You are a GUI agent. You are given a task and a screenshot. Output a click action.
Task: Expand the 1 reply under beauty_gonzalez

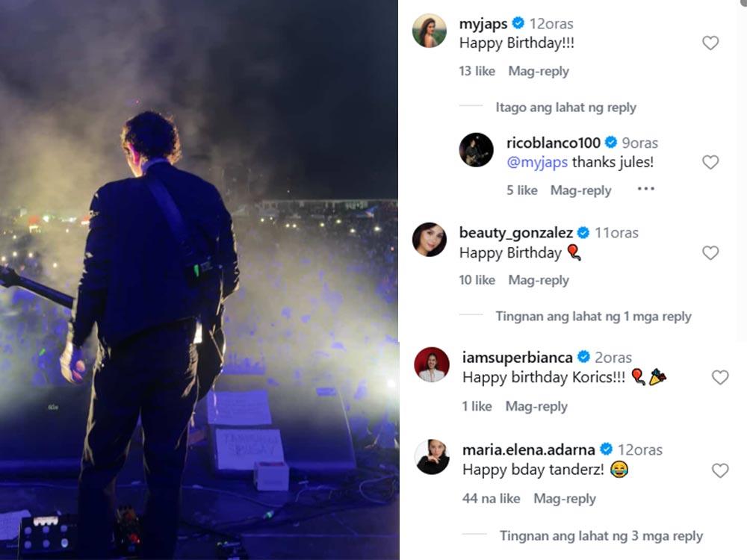(593, 317)
